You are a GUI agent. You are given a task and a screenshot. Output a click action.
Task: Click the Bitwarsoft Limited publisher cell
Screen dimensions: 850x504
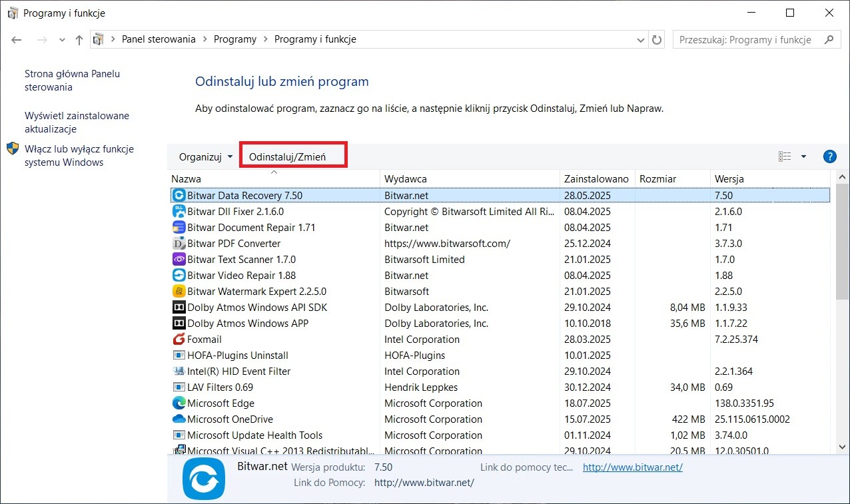click(x=424, y=259)
